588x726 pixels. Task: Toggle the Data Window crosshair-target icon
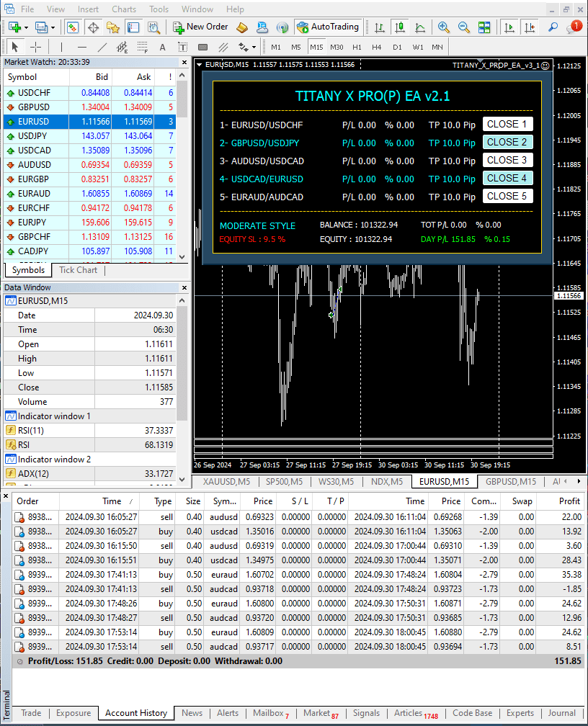click(93, 27)
